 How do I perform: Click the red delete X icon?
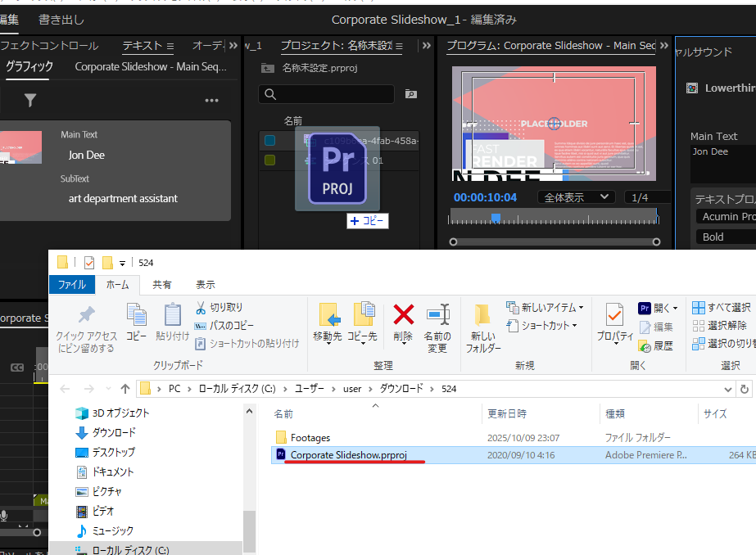pyautogui.click(x=403, y=315)
